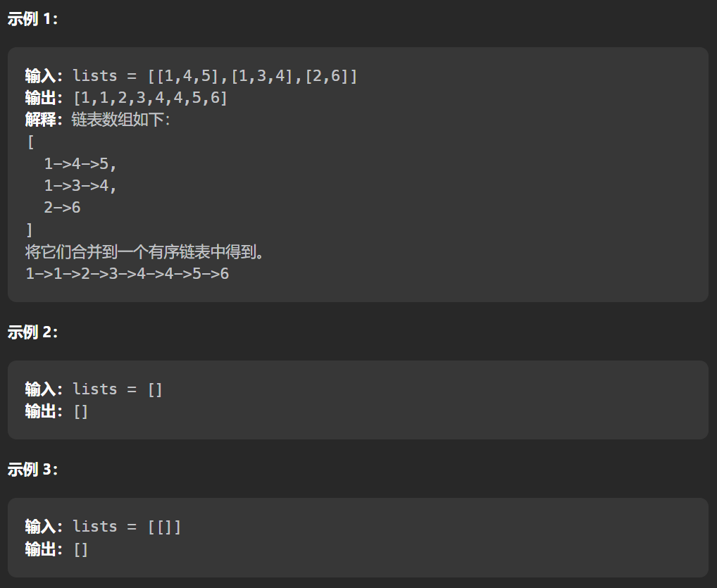Click the 示例 2 heading

coord(32,332)
